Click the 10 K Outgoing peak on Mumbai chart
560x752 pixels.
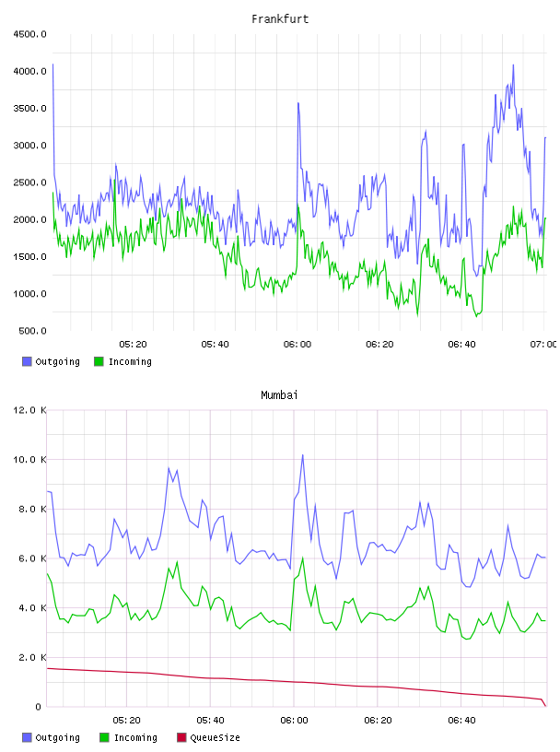coord(302,455)
